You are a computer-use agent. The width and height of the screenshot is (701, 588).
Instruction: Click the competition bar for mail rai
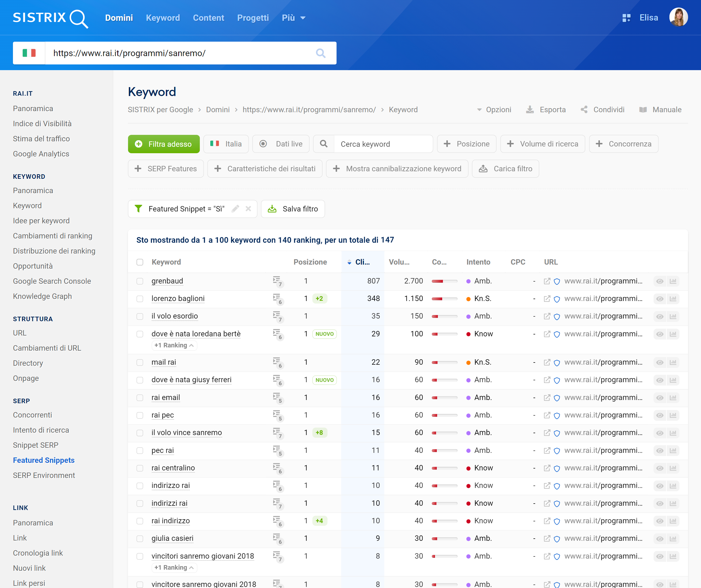coord(444,362)
